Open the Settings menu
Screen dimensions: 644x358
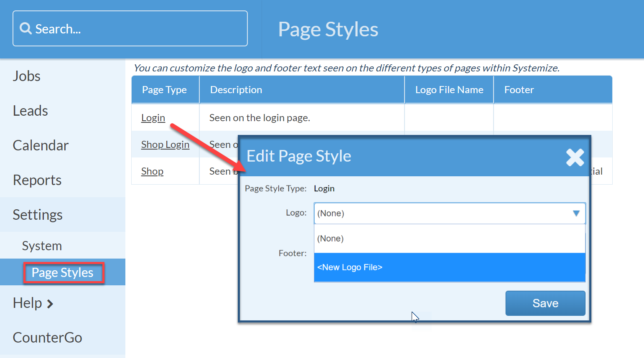[x=37, y=215]
